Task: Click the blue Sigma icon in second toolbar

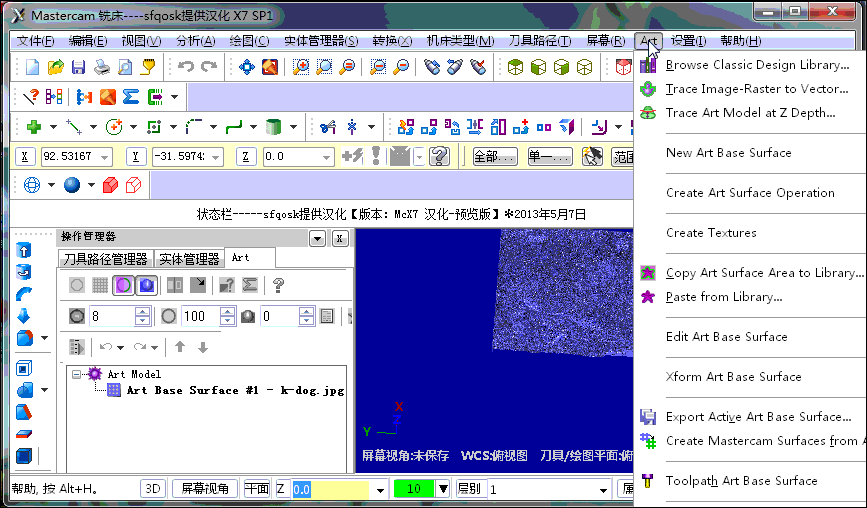Action: 130,97
